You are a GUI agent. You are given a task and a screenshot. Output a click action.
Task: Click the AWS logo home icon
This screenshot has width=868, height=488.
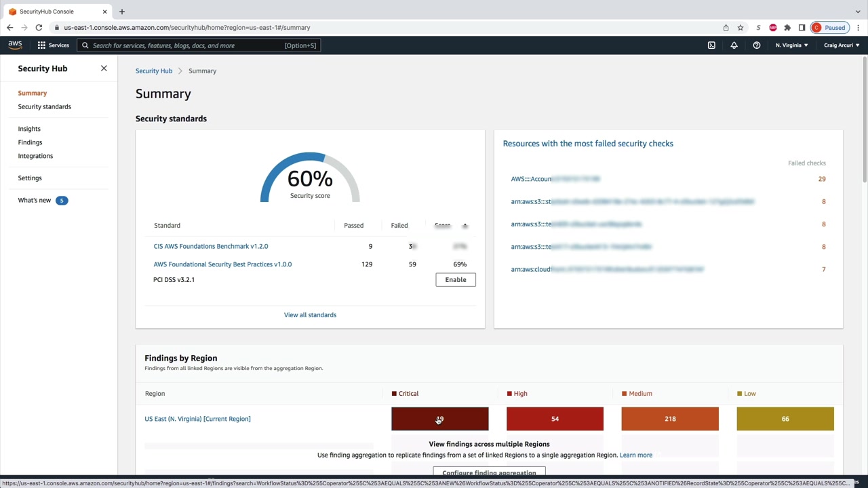coord(15,45)
